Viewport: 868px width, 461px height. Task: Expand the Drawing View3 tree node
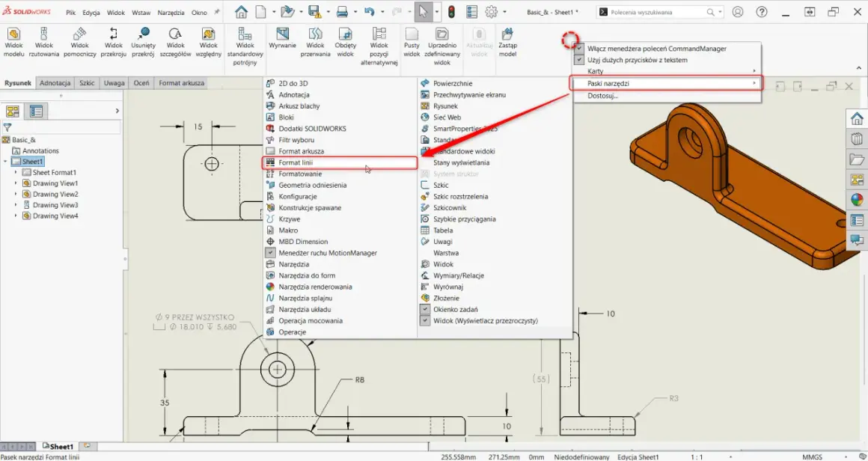(x=16, y=205)
